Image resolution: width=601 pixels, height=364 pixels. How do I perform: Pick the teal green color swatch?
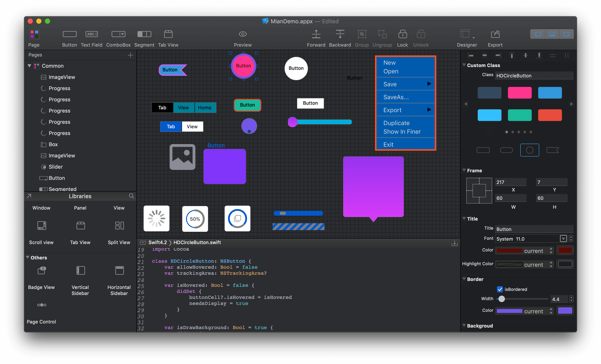pos(520,115)
